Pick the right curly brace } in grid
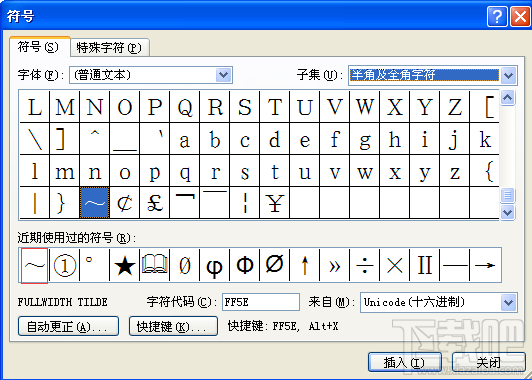Viewport: 532px width, 380px height. pos(64,203)
